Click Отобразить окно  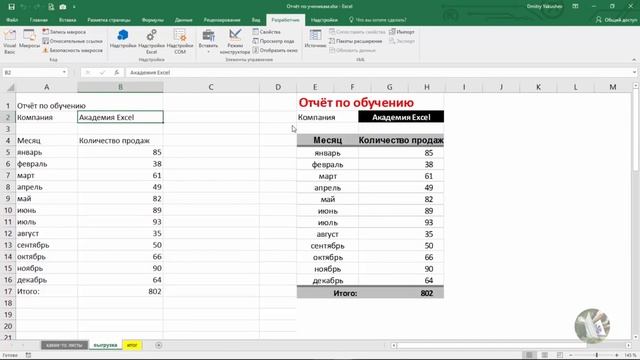(x=275, y=51)
